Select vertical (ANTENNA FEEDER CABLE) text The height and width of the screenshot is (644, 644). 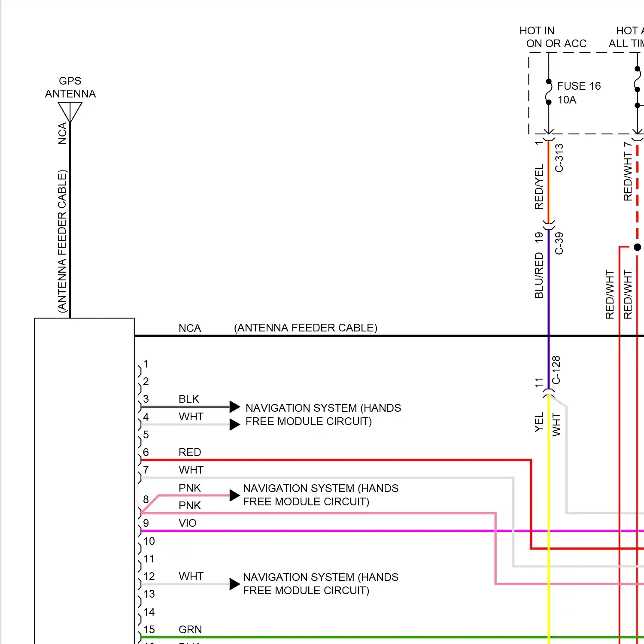(x=63, y=241)
